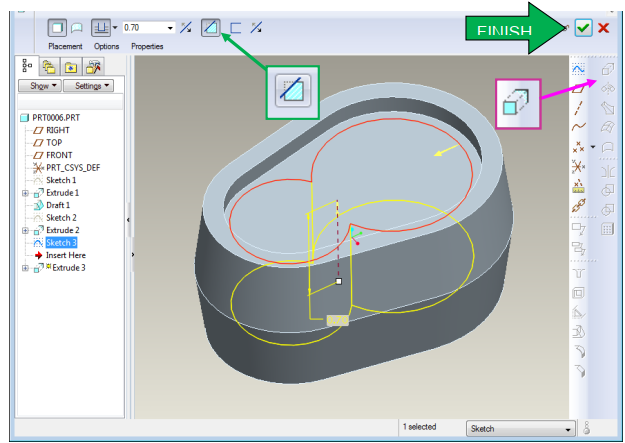Open the depth type dropdown arrow
The image size is (625, 443).
tap(114, 27)
